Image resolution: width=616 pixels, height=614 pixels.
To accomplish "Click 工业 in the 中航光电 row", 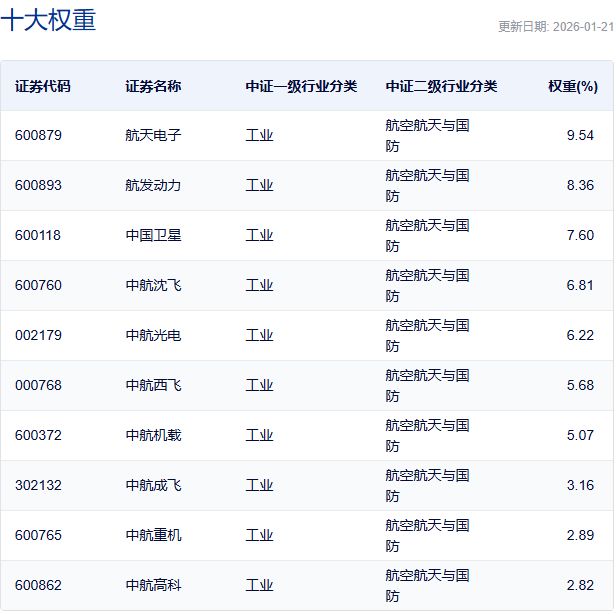I will point(259,335).
